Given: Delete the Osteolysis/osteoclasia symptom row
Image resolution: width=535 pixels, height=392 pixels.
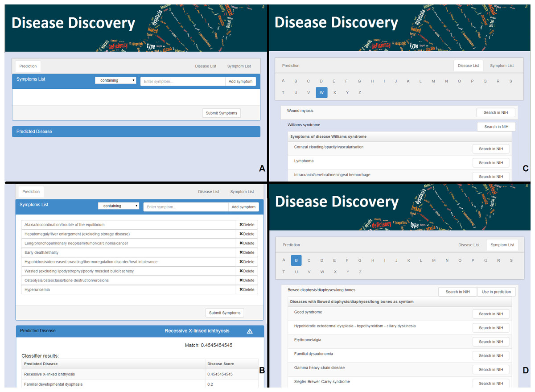Looking at the screenshot, I should (247, 281).
